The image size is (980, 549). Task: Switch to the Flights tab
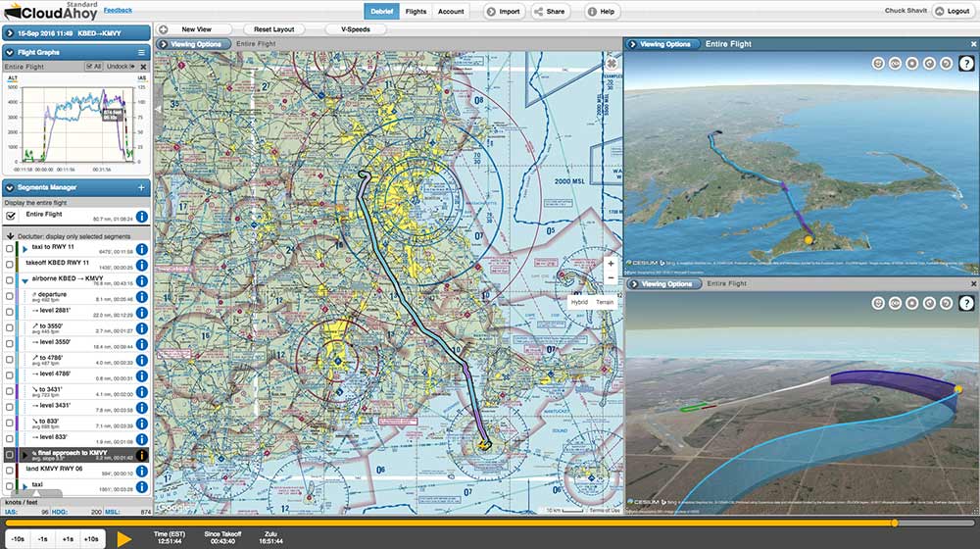[x=416, y=11]
